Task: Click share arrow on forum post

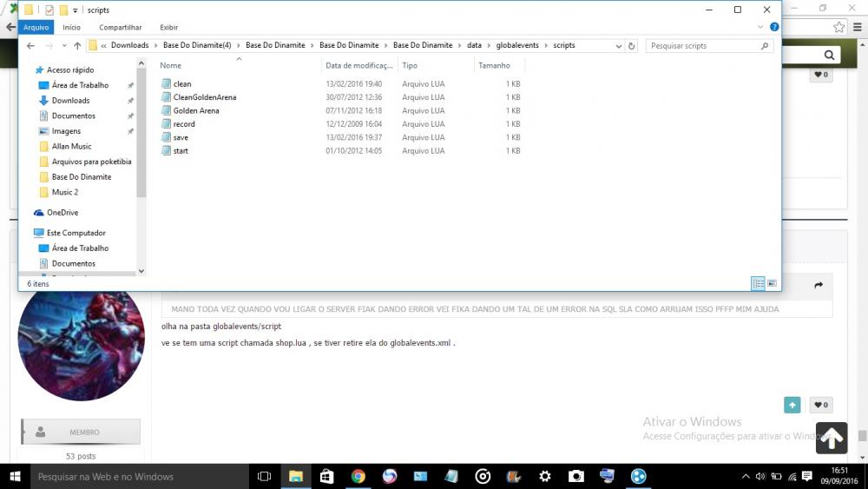Action: click(819, 285)
